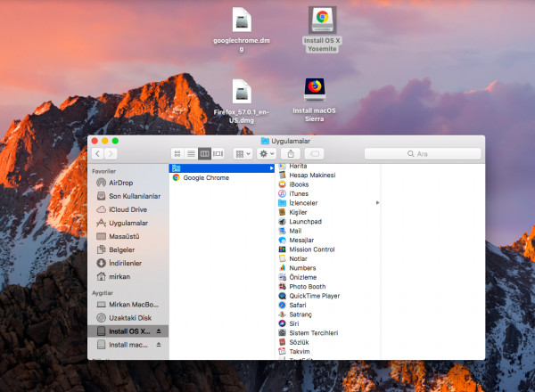This screenshot has height=392, width=535.
Task: Select the İzlenceler folder
Action: pyautogui.click(x=329, y=203)
